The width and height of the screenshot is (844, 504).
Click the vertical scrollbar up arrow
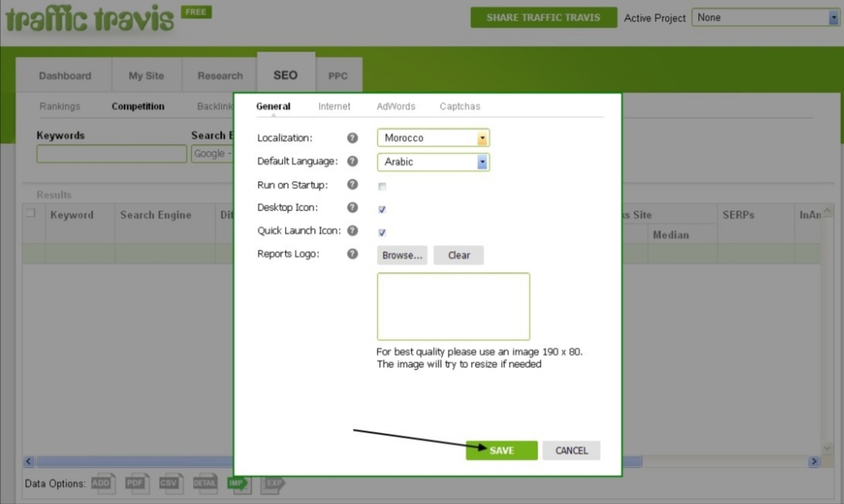(x=827, y=210)
